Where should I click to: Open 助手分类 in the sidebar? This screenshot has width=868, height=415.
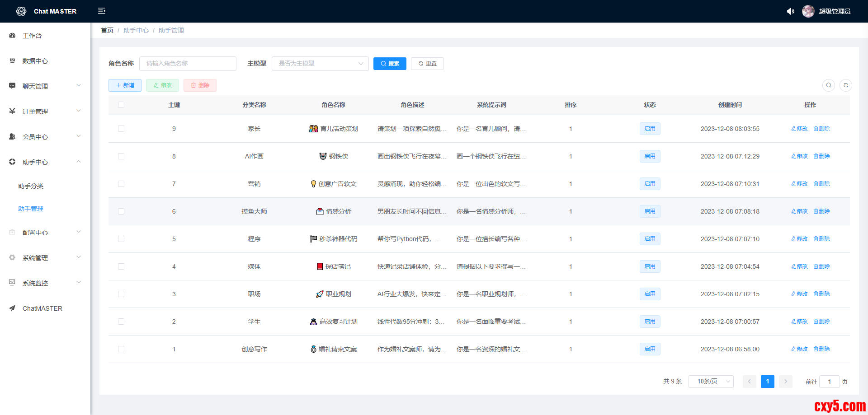31,186
